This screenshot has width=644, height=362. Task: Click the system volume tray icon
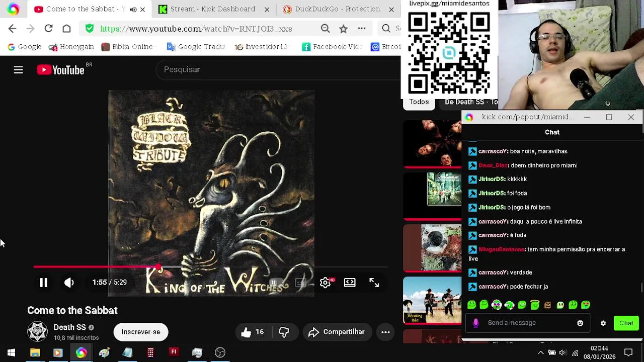(563, 352)
